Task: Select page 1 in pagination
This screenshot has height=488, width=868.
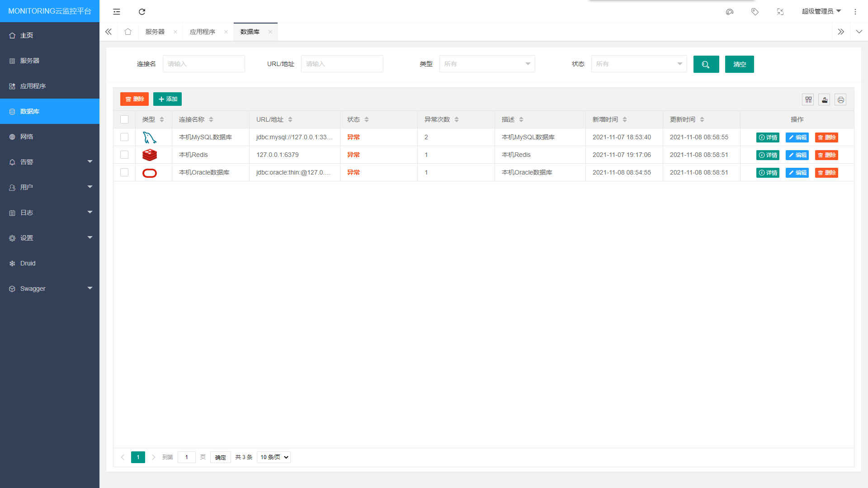Action: (x=138, y=457)
